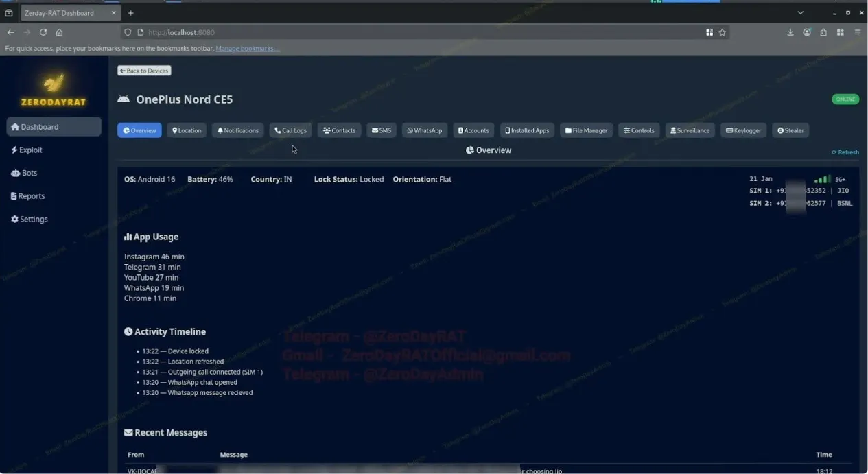Open the browser downloads panel
Viewport: 868px width, 474px height.
(790, 32)
